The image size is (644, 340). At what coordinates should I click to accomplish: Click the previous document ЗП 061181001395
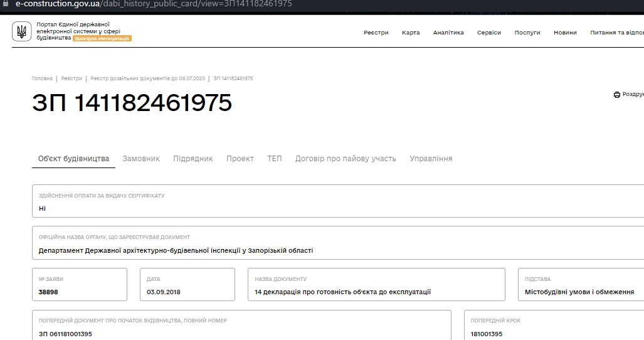click(65, 334)
